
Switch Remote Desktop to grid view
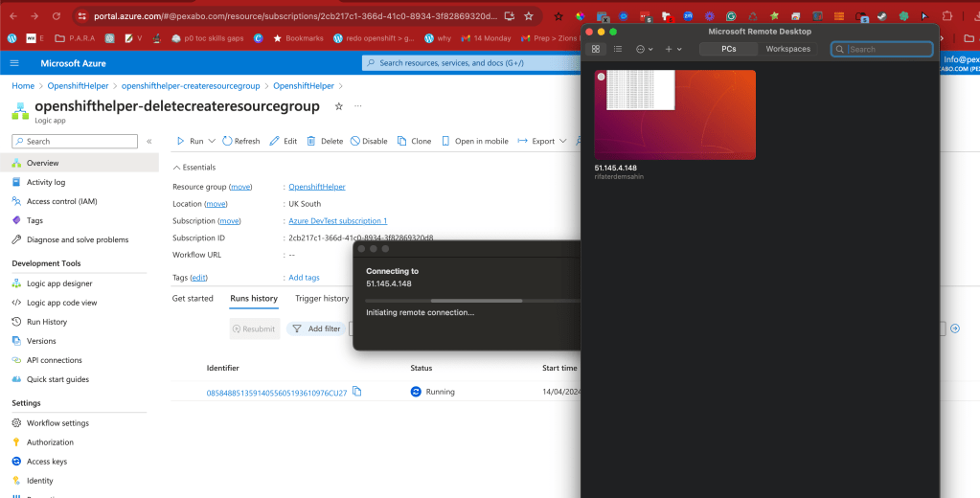coord(596,49)
